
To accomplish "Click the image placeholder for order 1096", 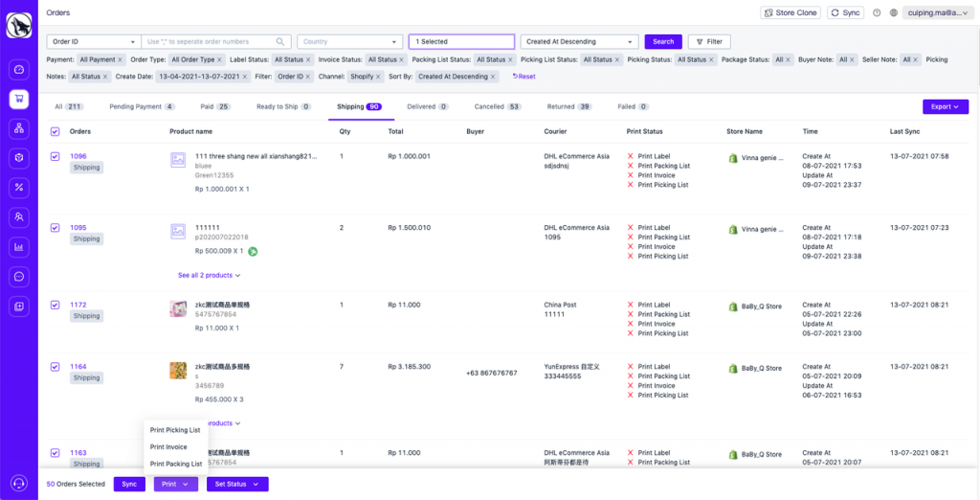I will [x=178, y=160].
